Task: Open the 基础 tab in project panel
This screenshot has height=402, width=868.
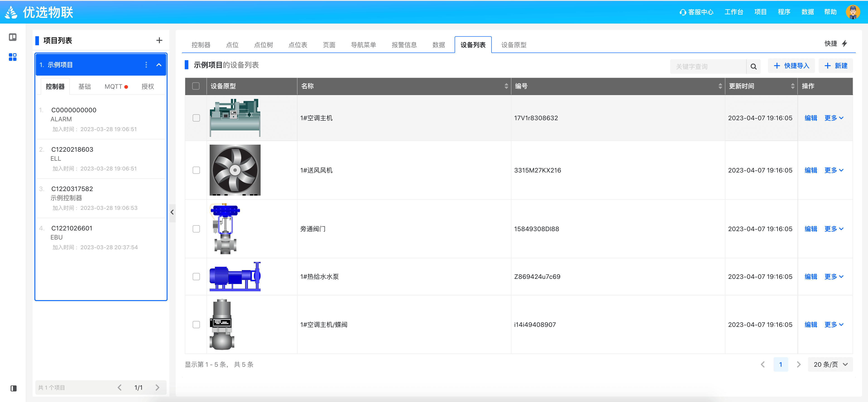Action: [x=85, y=87]
